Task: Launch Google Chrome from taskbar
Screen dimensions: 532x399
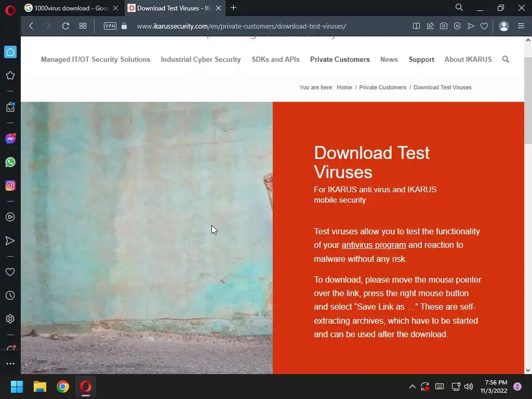Action: pos(63,387)
